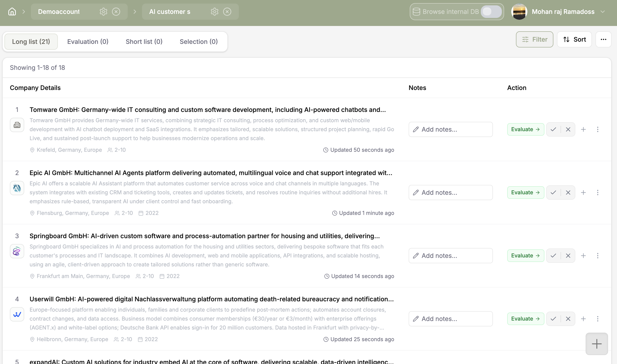617x364 pixels.
Task: Open settings gear for Demoaccount
Action: [103, 11]
